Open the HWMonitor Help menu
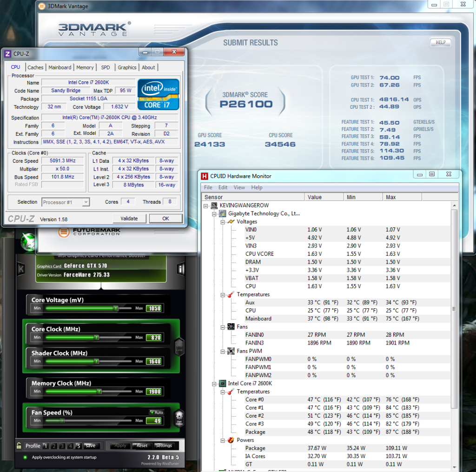Viewport: 476px width, 472px height. [257, 187]
